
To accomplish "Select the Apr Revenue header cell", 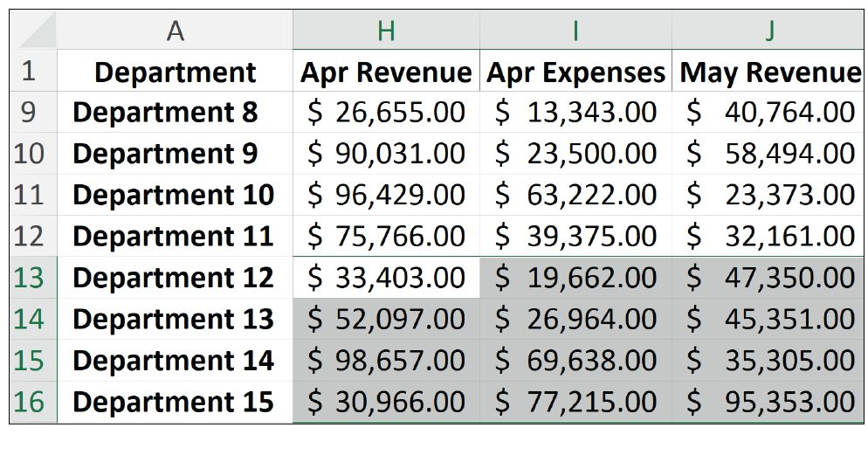I will click(x=386, y=72).
